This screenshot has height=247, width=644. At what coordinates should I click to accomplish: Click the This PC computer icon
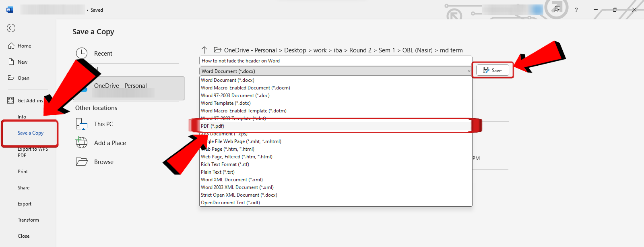pos(82,124)
